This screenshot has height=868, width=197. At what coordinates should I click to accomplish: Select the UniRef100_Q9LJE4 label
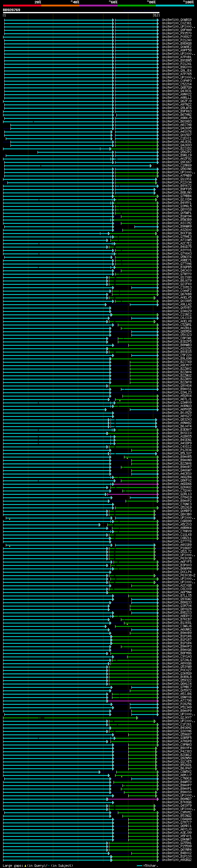coord(176,71)
